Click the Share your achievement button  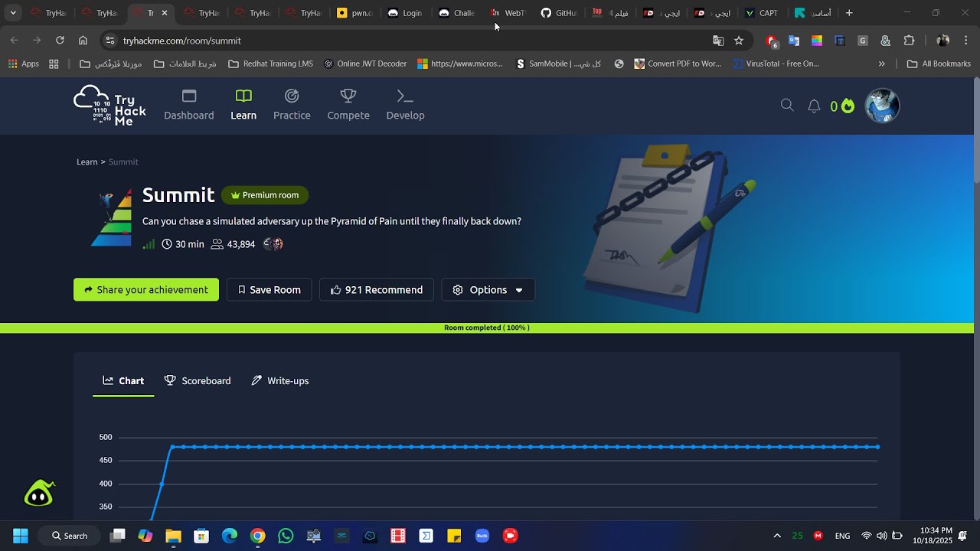pyautogui.click(x=146, y=290)
